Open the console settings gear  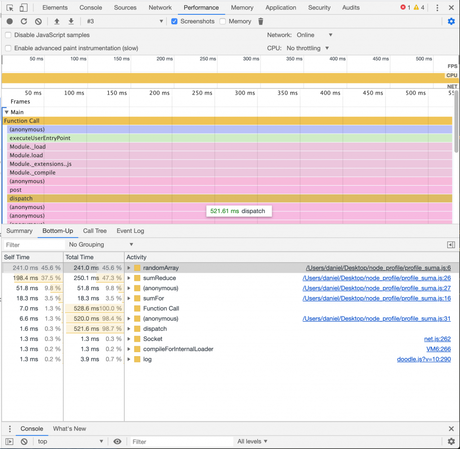[451, 441]
